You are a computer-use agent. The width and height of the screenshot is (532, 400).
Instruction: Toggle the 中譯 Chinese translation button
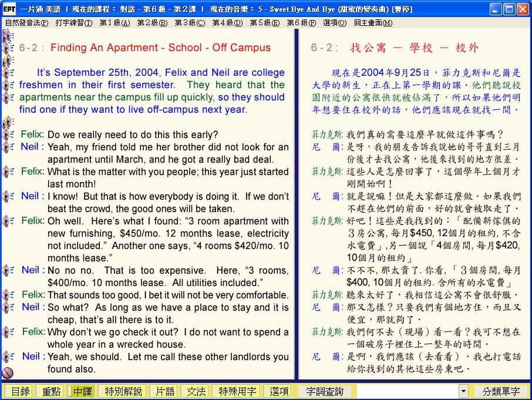tap(81, 391)
